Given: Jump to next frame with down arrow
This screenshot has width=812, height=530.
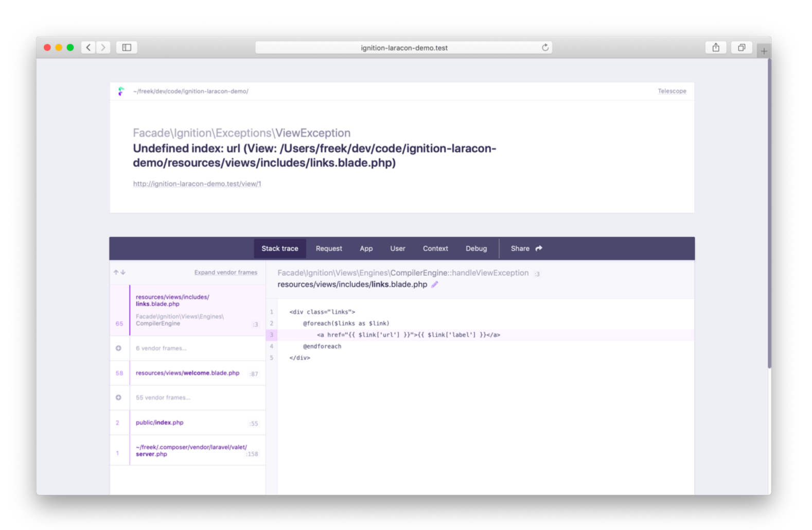Looking at the screenshot, I should pos(123,272).
